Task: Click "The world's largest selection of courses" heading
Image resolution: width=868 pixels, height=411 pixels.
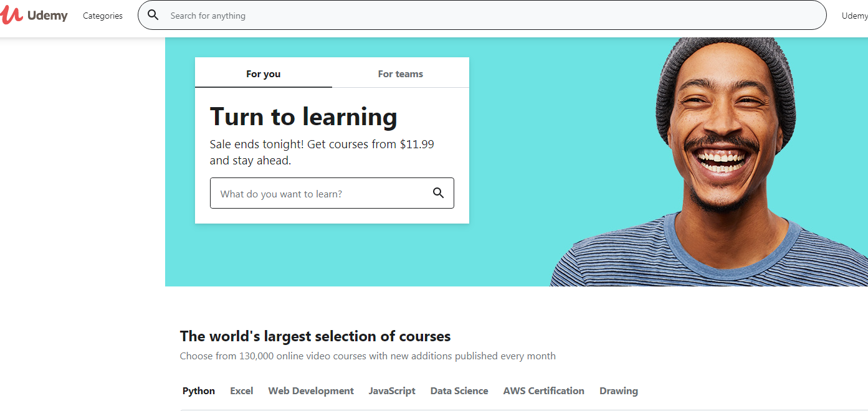Action: coord(315,336)
